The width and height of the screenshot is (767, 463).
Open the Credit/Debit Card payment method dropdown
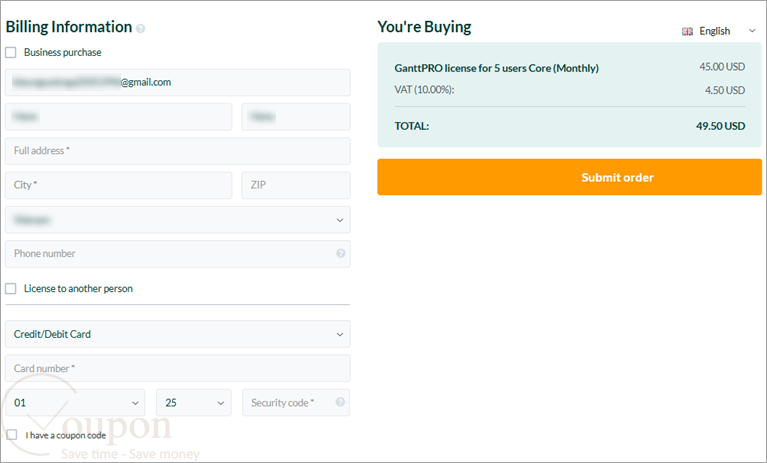tap(178, 334)
